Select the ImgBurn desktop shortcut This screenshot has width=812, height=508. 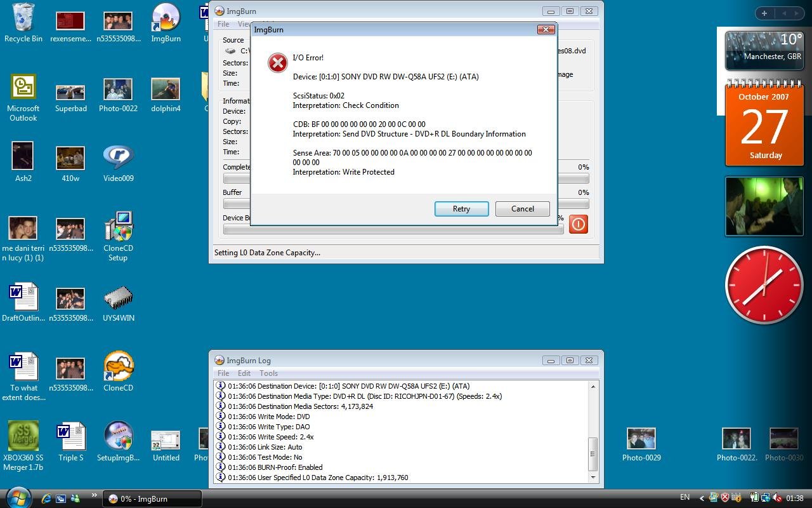166,23
